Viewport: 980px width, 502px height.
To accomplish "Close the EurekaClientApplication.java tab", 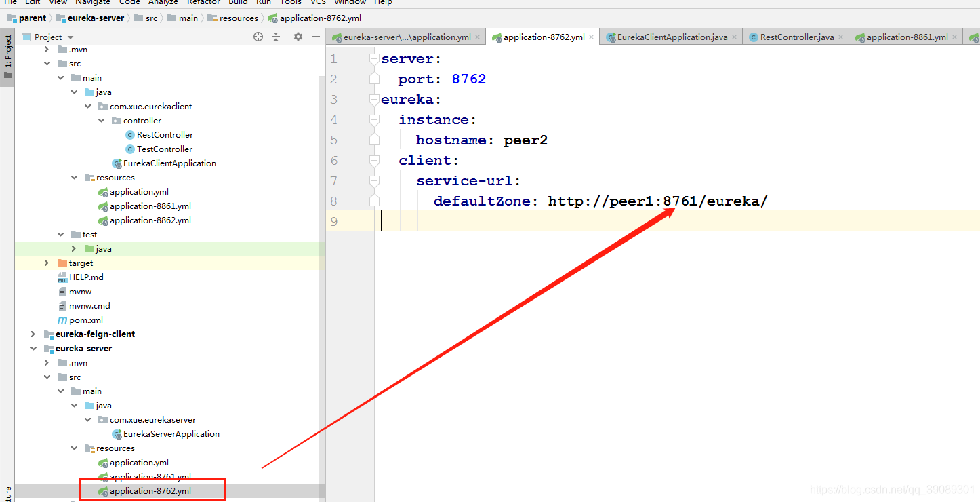I will (735, 37).
